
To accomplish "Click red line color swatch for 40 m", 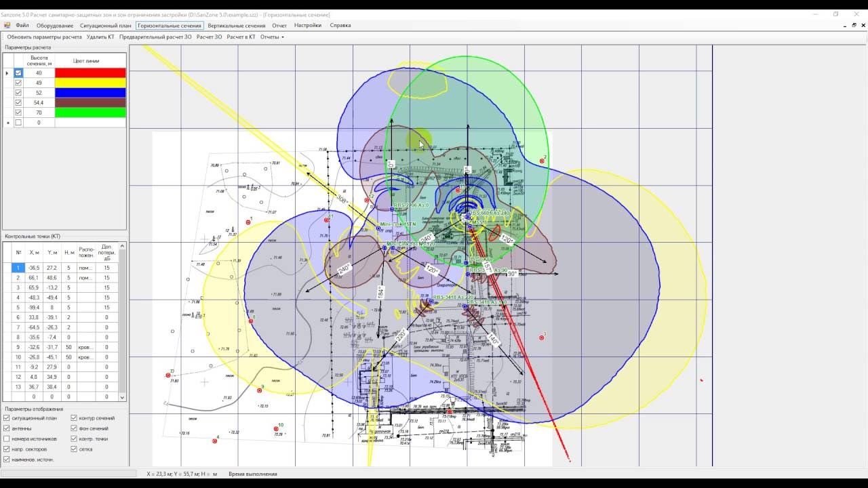I will pos(90,73).
